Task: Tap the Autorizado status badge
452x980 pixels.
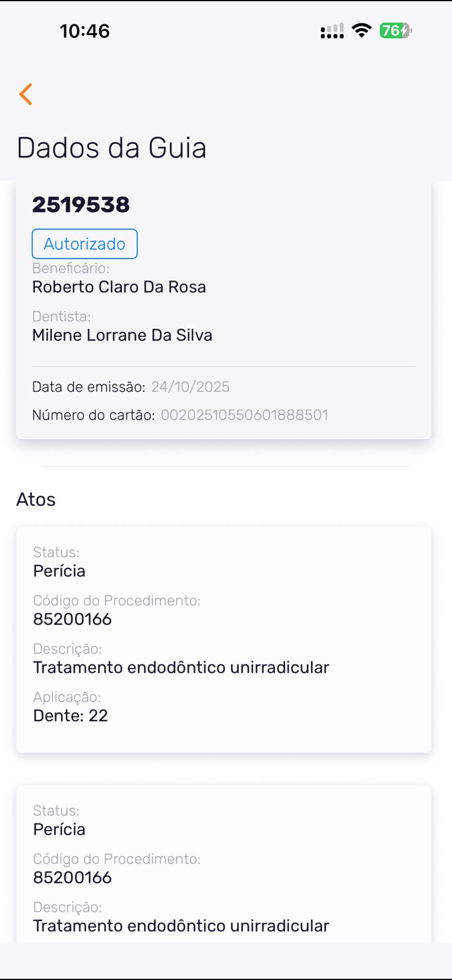Action: 85,244
